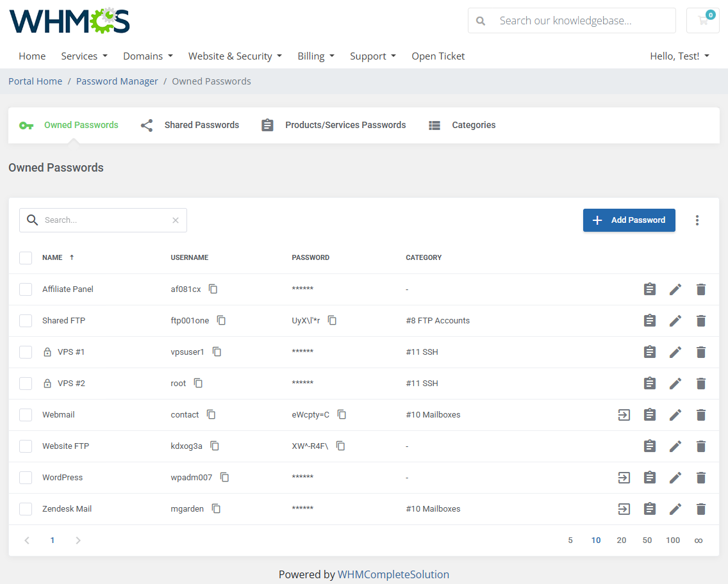The image size is (728, 584).
Task: Open details clipboard icon for Website FTP
Action: click(x=649, y=446)
